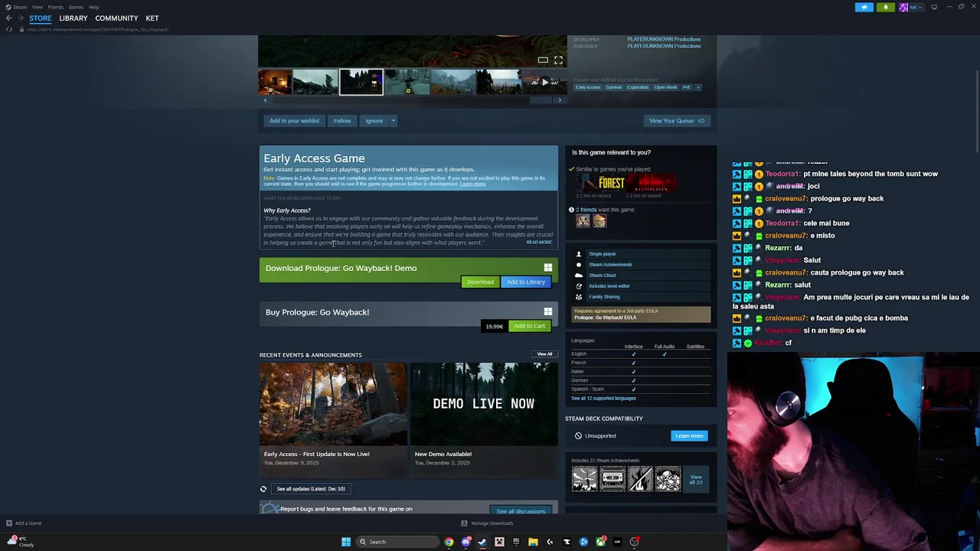
Task: Open the Steam menu
Action: 20,7
